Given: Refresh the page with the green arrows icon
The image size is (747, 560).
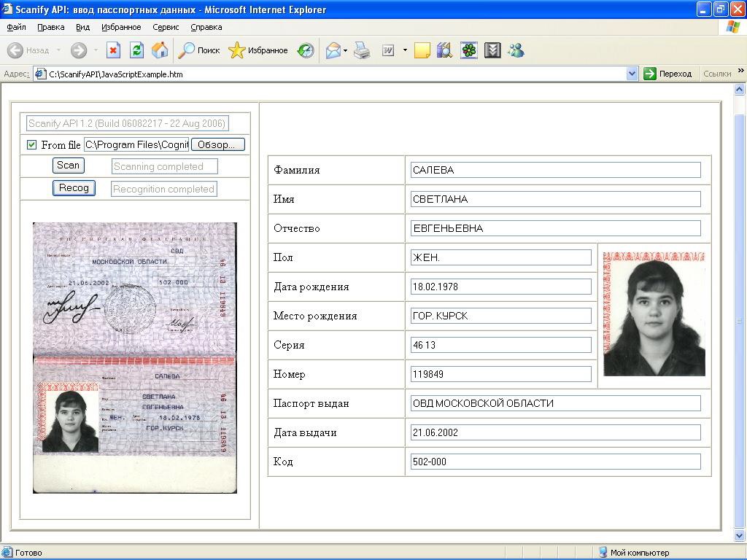Looking at the screenshot, I should 136,50.
